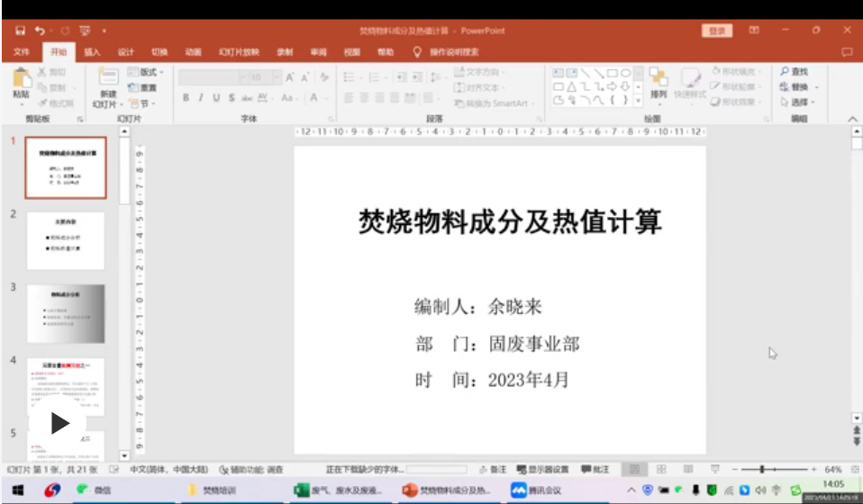
Task: Toggle Bold formatting
Action: pos(186,98)
